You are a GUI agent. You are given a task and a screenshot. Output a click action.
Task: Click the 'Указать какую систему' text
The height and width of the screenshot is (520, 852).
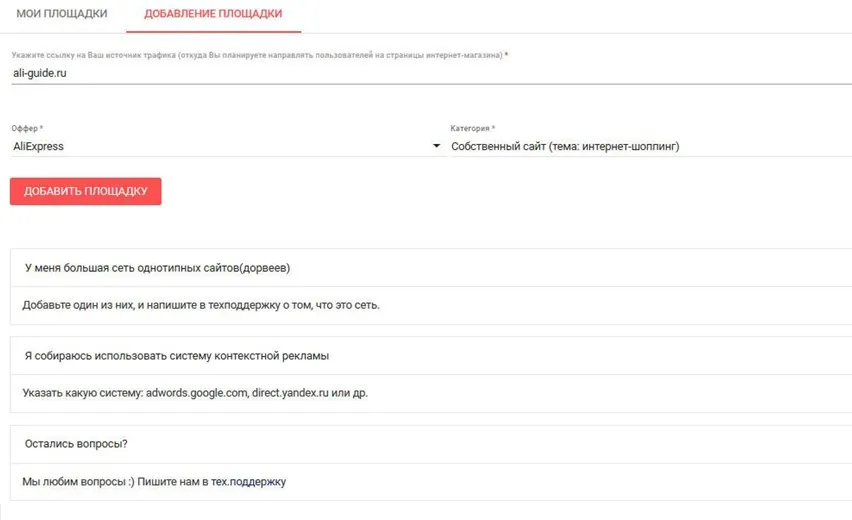click(x=195, y=393)
